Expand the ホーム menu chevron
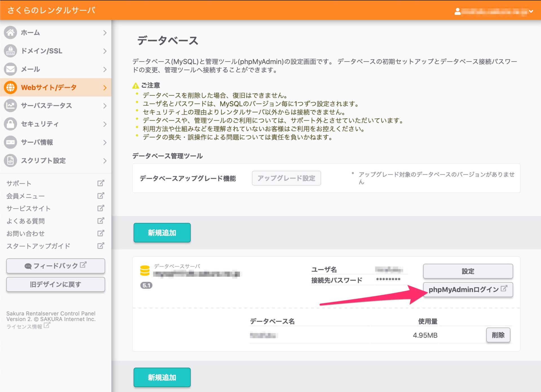Viewport: 541px width, 392px height. (x=105, y=33)
